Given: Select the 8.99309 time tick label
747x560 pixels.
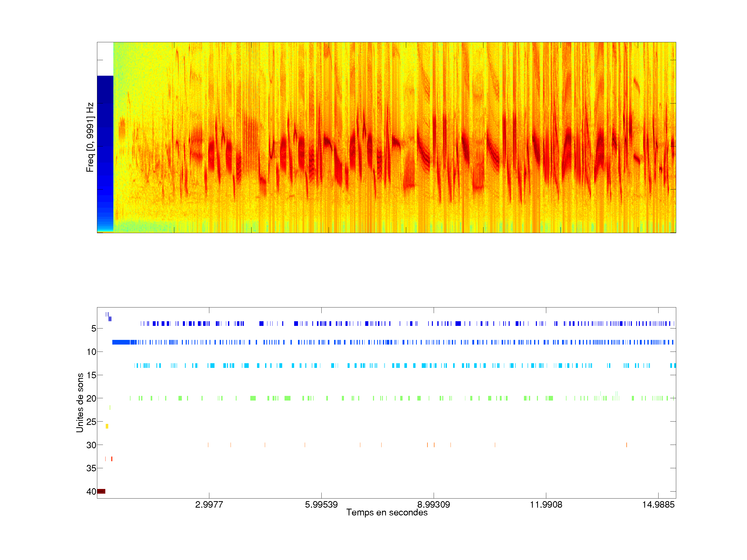Looking at the screenshot, I should 434,504.
